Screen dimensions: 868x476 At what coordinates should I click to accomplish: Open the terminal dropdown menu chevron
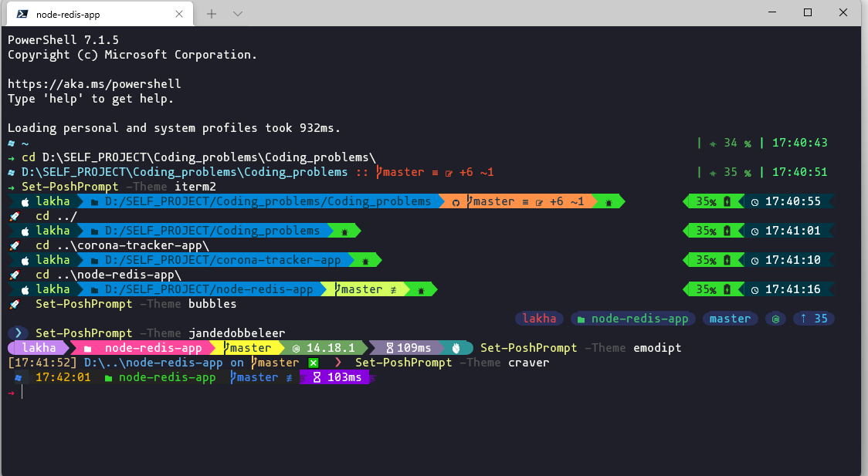coord(238,13)
